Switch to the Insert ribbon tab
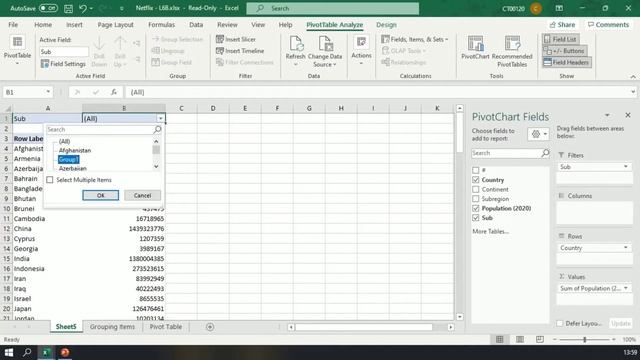This screenshot has width=640, height=360. point(74,24)
